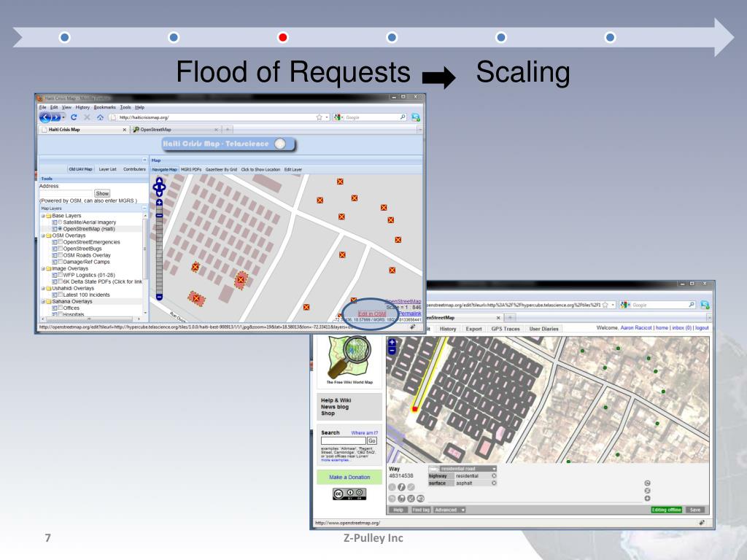Click the red highlighted damage marker beside Rue Oxide
Screen dimensions: 747x560
click(x=196, y=298)
